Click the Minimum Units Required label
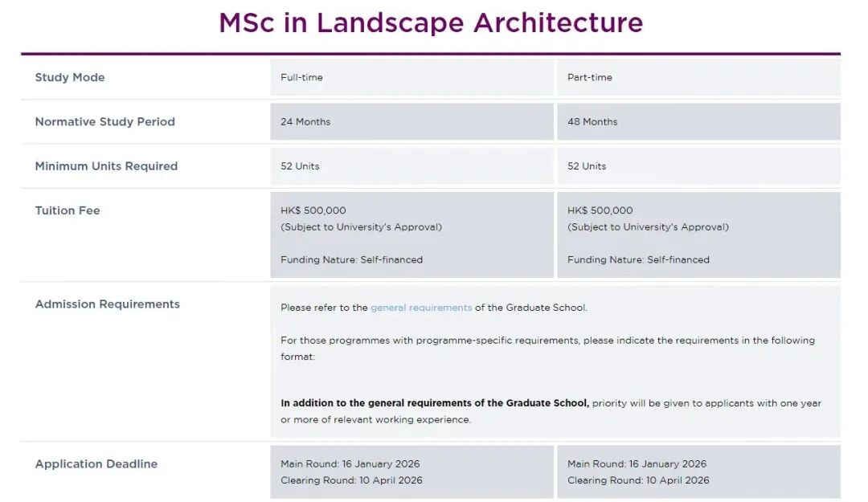 click(x=106, y=166)
